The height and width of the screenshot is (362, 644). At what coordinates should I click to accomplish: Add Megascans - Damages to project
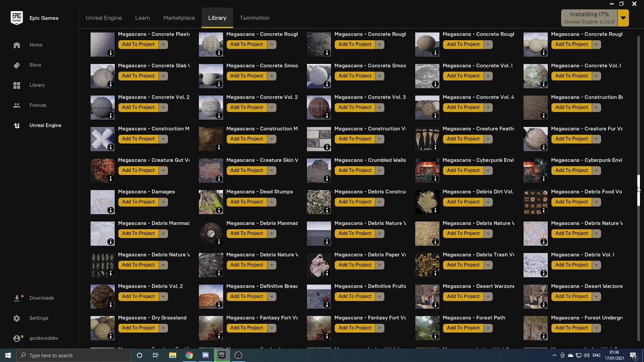pyautogui.click(x=138, y=202)
